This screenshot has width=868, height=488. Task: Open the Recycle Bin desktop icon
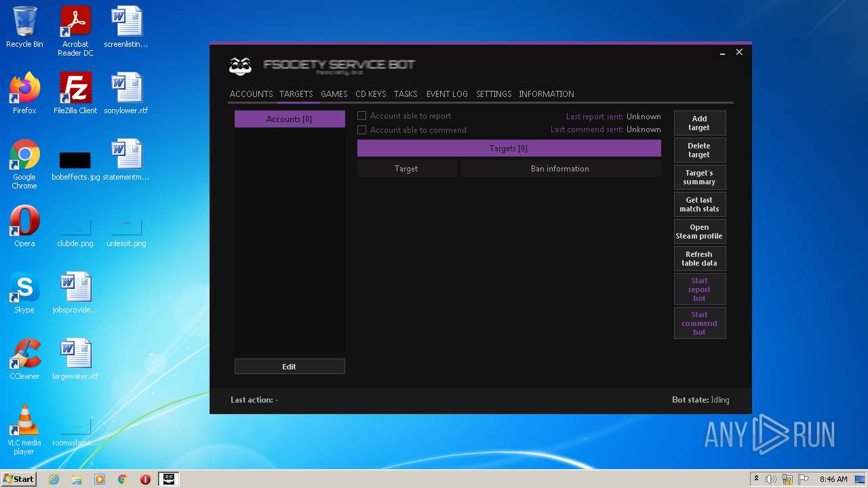click(x=24, y=27)
